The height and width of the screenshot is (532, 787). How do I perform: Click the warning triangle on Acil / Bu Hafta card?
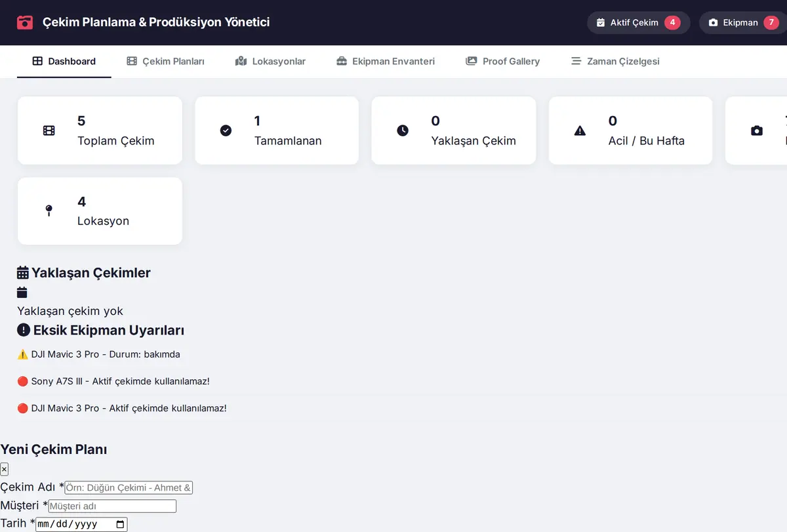580,131
